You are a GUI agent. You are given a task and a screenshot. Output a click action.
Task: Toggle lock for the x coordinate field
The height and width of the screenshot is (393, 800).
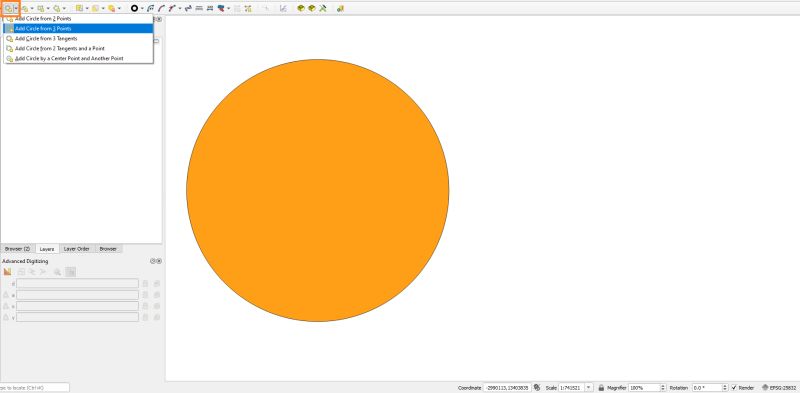[x=145, y=306]
